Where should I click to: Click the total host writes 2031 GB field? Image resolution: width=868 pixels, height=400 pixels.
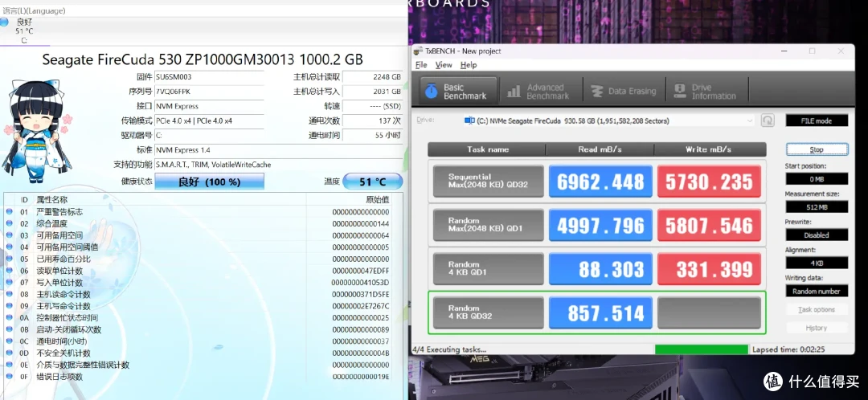pos(373,92)
